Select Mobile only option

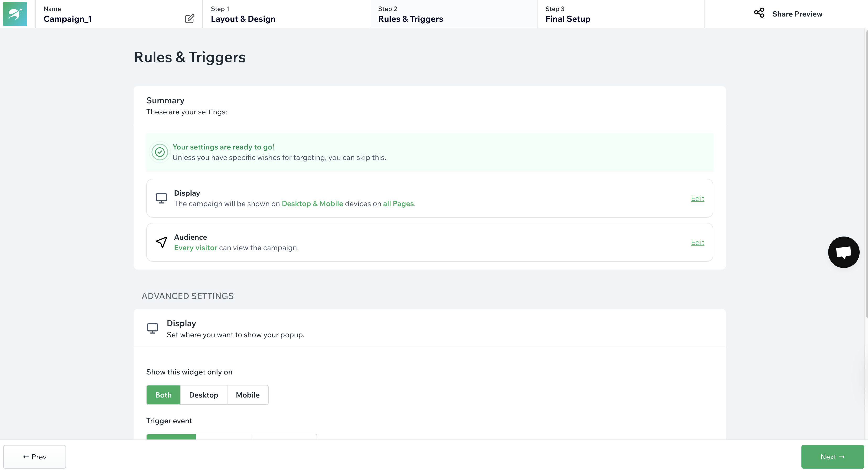point(248,395)
